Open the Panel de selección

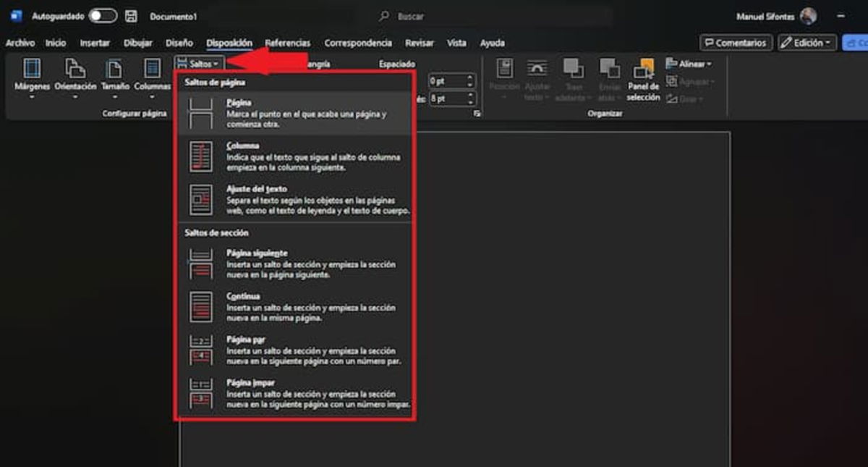[643, 79]
